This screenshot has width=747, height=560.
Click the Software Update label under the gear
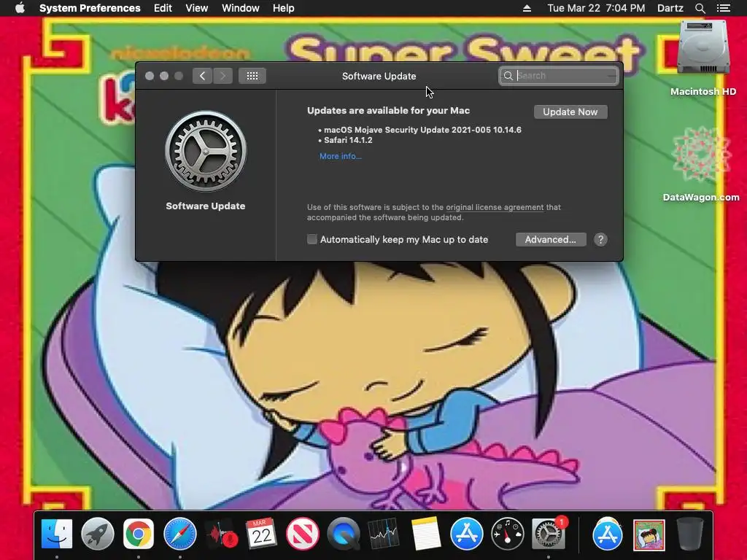(x=205, y=206)
